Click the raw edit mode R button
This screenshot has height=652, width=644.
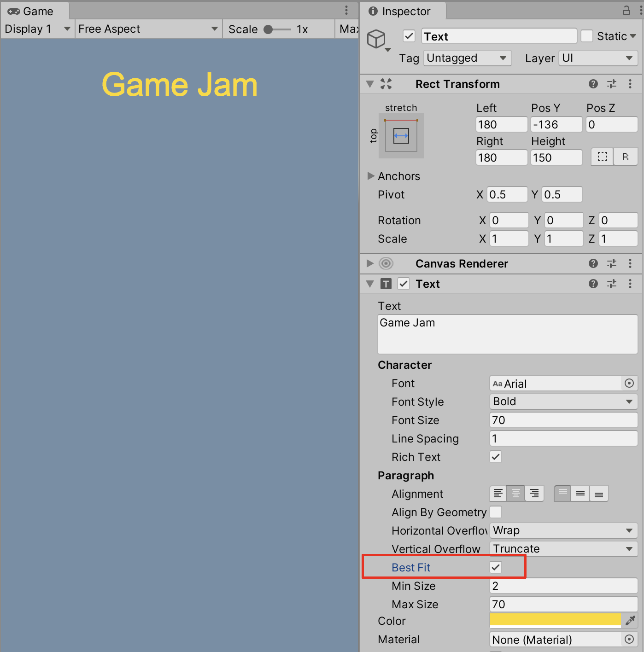[625, 157]
